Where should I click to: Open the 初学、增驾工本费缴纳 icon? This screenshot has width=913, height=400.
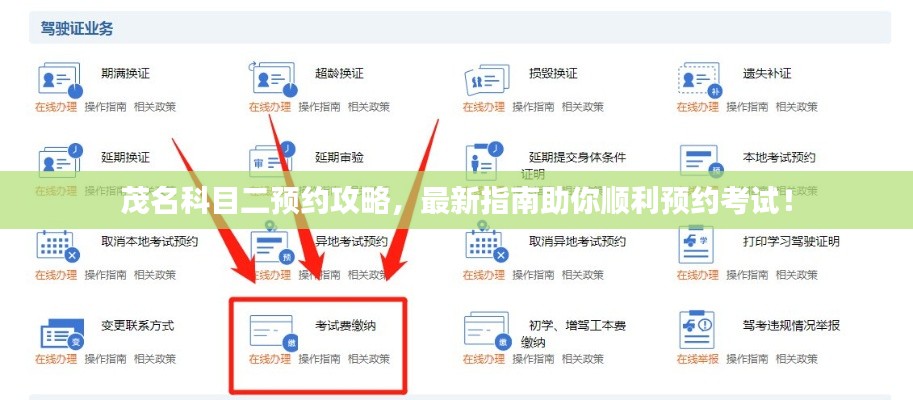pyautogui.click(x=488, y=331)
